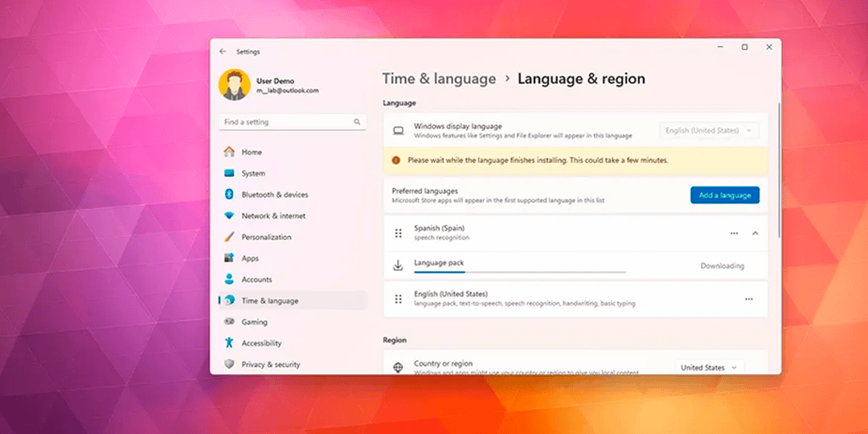
Task: Open more options for English (United States)
Action: [x=748, y=299]
